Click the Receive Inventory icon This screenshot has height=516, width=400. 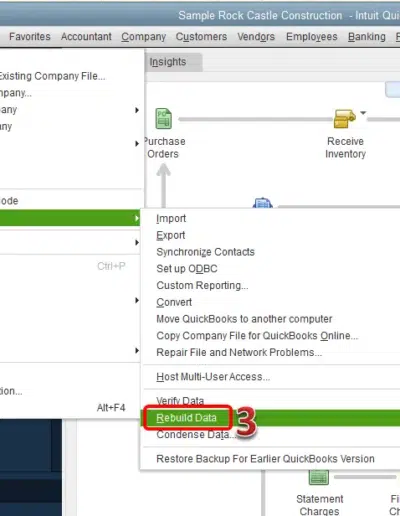click(345, 119)
